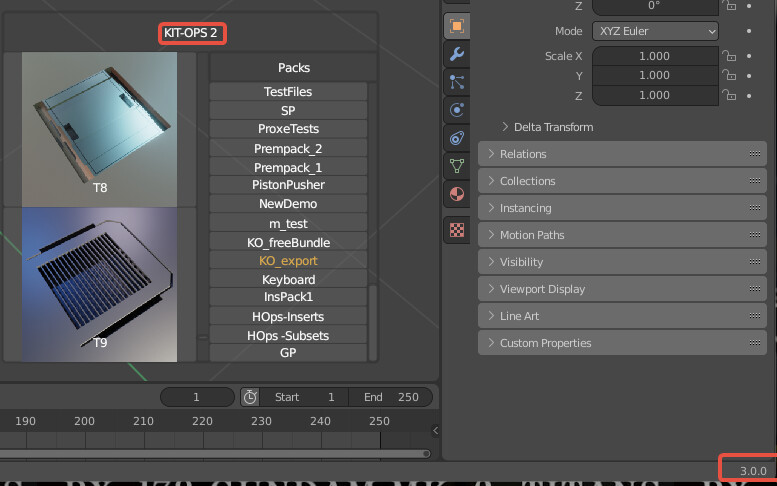
Task: Pick the T9 vent insert thumbnail
Action: pyautogui.click(x=100, y=284)
